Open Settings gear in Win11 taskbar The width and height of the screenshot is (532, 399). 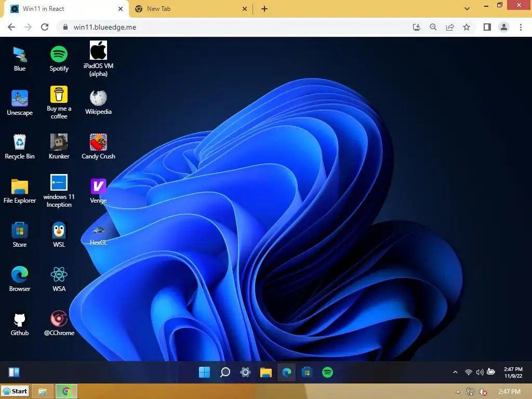(245, 372)
